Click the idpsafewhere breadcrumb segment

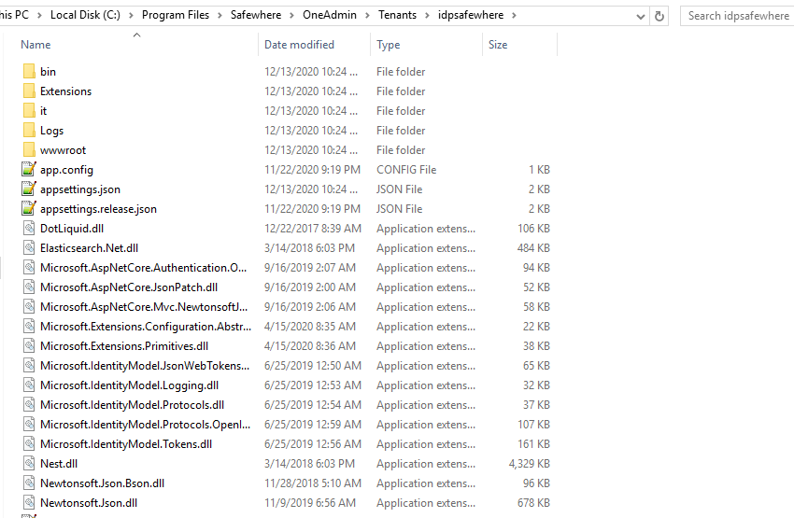pyautogui.click(x=471, y=15)
